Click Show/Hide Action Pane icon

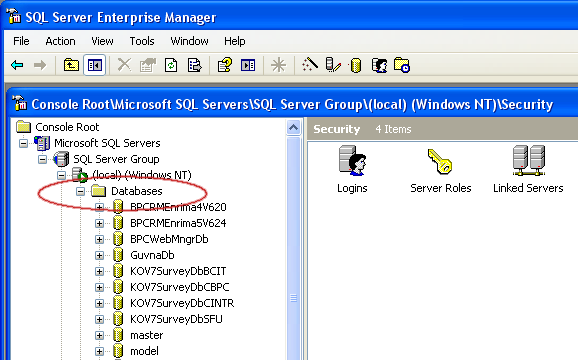pyautogui.click(x=248, y=65)
